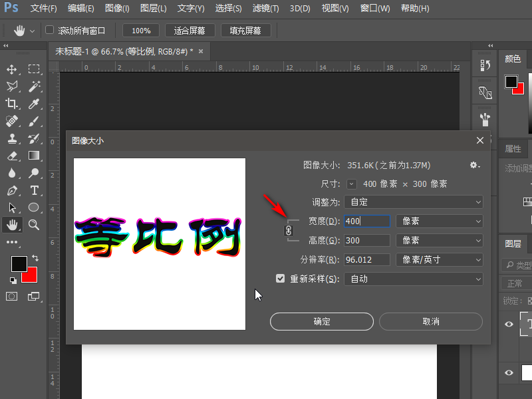The height and width of the screenshot is (399, 532).
Task: Open the Image menu
Action: click(117, 8)
